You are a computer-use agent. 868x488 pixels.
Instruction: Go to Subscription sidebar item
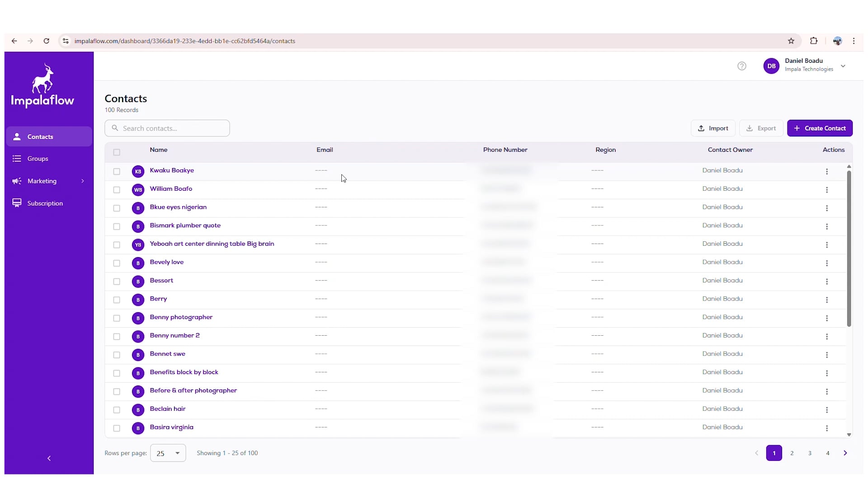tap(45, 203)
